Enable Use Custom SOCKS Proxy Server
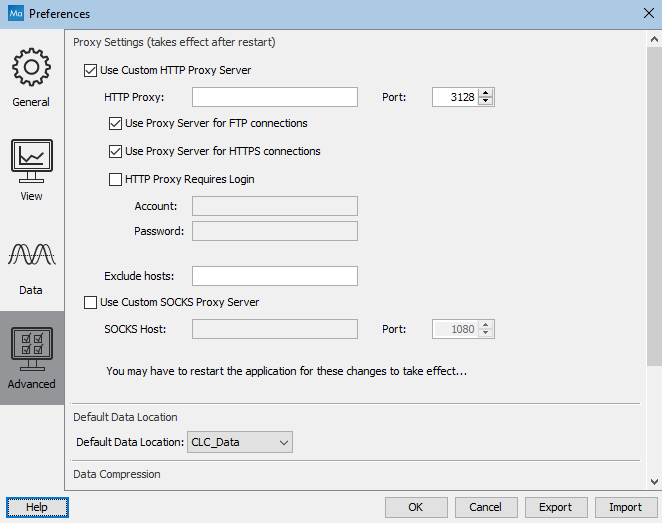This screenshot has width=662, height=523. coord(90,302)
